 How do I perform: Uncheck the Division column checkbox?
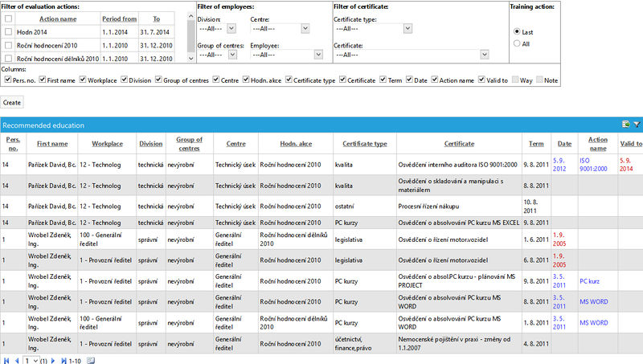pos(124,80)
